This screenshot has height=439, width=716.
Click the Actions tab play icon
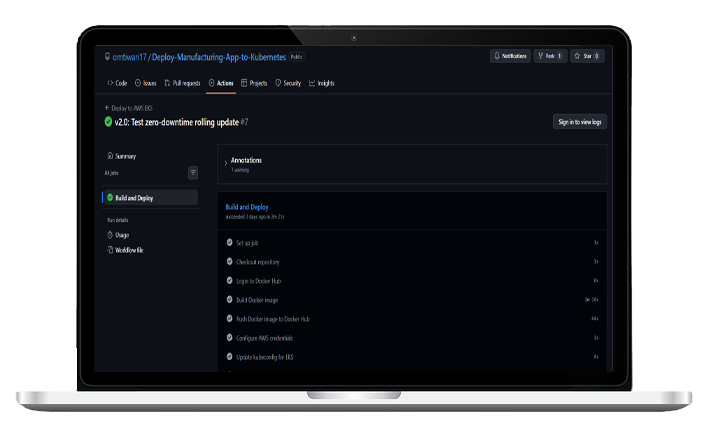[211, 83]
